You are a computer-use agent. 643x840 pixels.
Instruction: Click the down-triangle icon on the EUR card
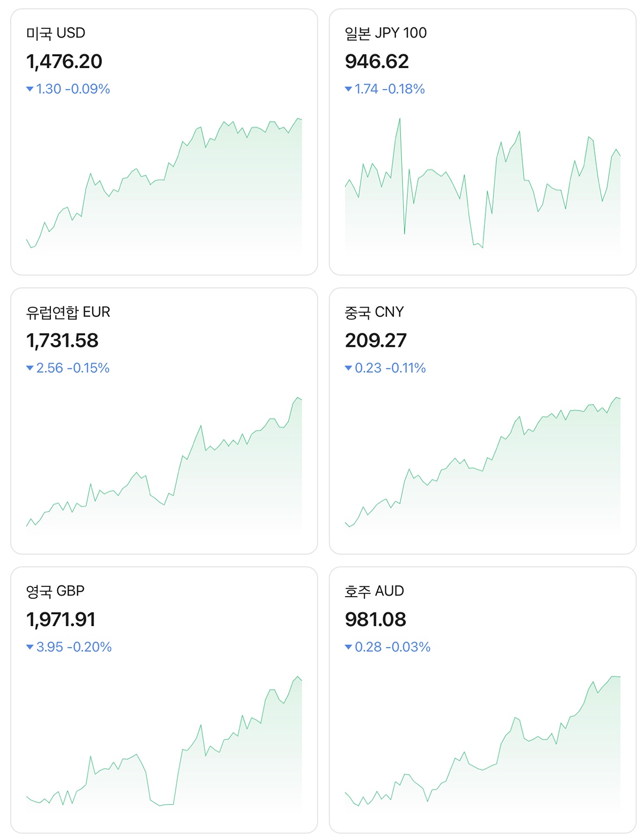(x=30, y=368)
